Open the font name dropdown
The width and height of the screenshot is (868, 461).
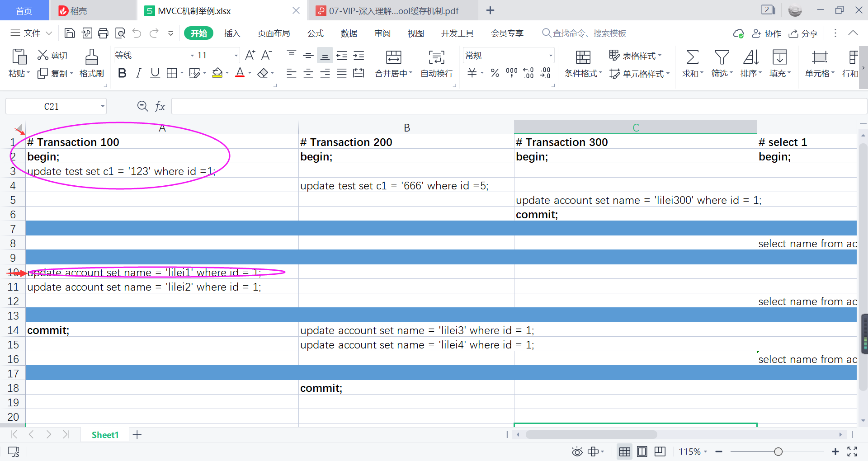pos(192,56)
